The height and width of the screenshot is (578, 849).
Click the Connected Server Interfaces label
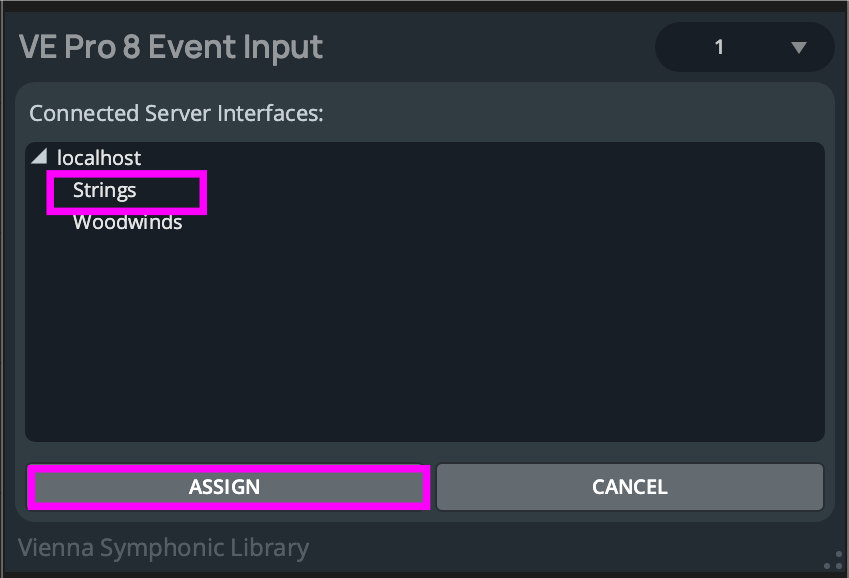point(176,113)
